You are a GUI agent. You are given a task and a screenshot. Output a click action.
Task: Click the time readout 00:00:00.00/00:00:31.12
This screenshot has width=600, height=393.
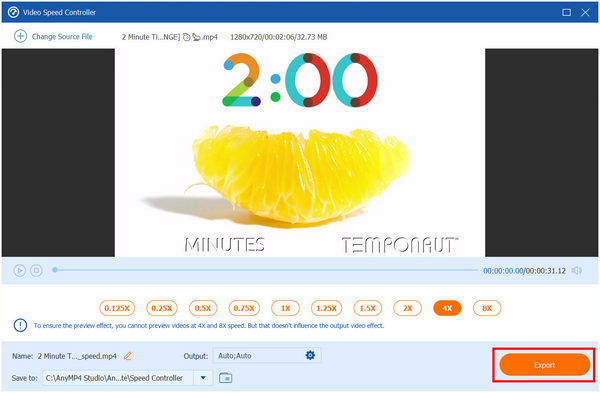[524, 271]
